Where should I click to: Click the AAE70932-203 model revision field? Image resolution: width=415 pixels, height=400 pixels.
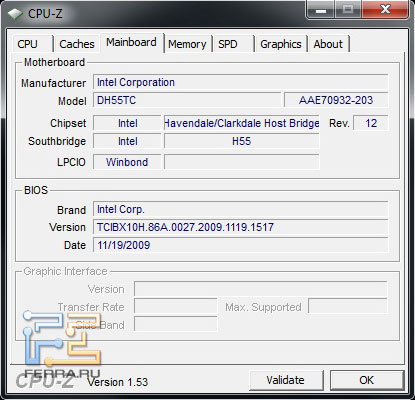(336, 100)
